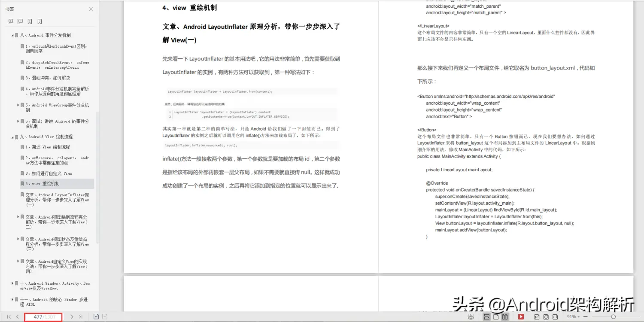
Task: Open bookmark 4、Android事件分发机制完全解析
Action: (57, 91)
